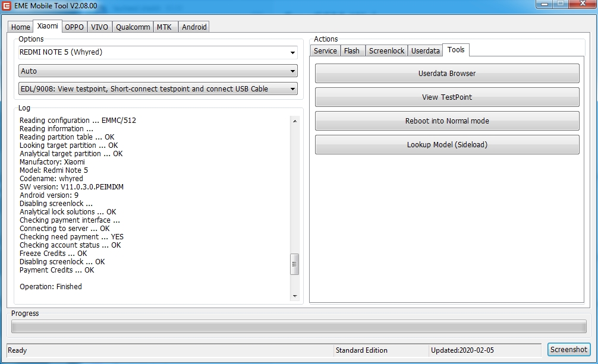Viewport: 598px width, 364px height.
Task: Open the Screenlock actions tab
Action: point(386,50)
